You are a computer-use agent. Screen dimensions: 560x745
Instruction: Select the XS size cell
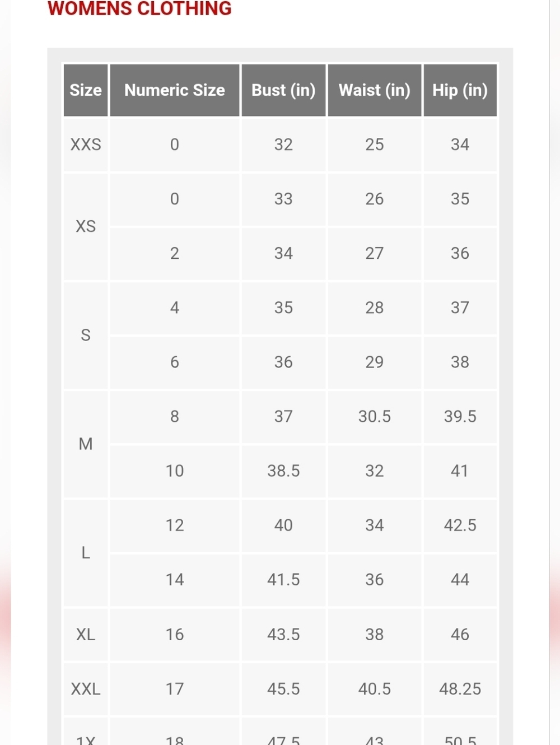86,226
